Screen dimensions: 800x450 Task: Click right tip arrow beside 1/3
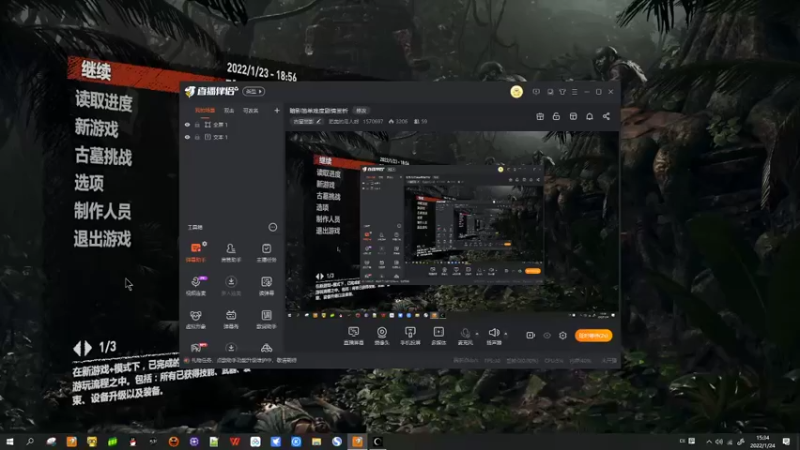pyautogui.click(x=88, y=348)
